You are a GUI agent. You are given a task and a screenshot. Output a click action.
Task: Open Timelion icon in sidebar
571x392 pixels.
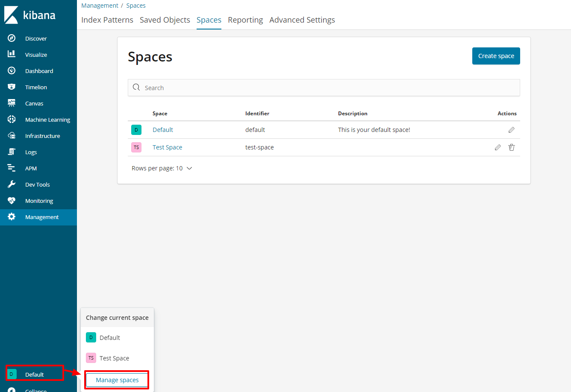pos(12,87)
